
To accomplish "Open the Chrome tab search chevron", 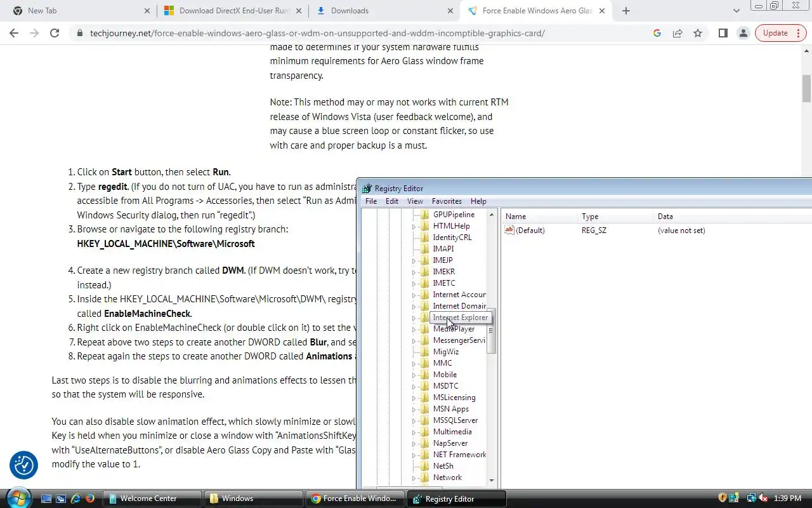I will 737,11.
